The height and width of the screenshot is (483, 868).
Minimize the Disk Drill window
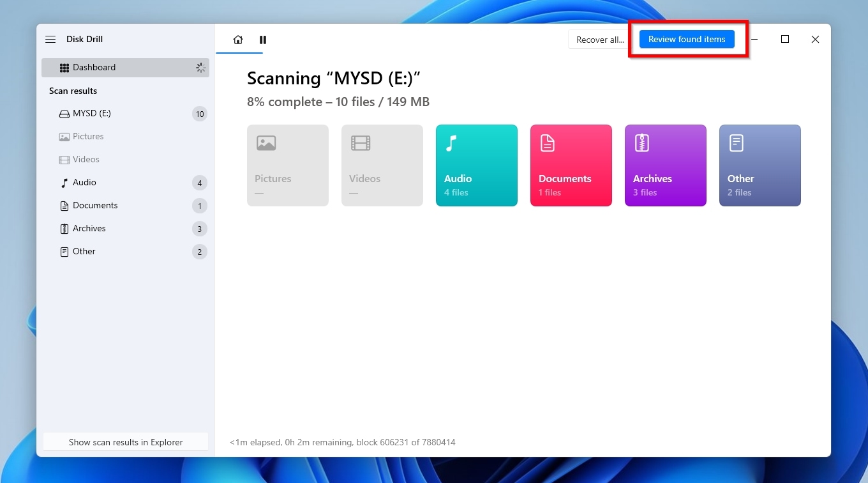755,40
